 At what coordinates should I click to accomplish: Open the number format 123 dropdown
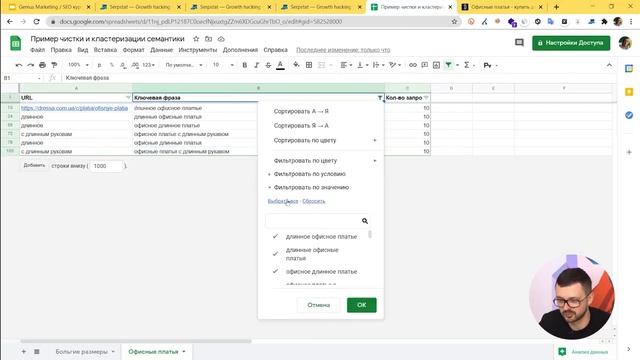[149, 65]
